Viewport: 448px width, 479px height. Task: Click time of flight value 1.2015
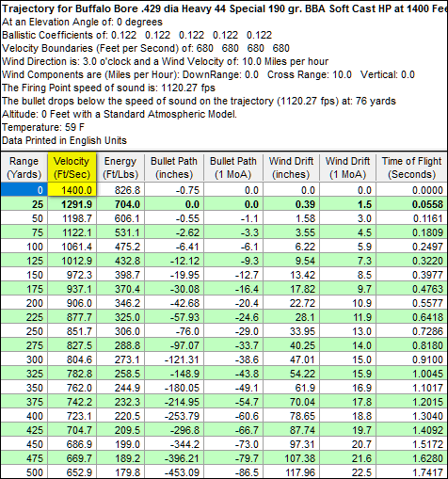coord(412,402)
